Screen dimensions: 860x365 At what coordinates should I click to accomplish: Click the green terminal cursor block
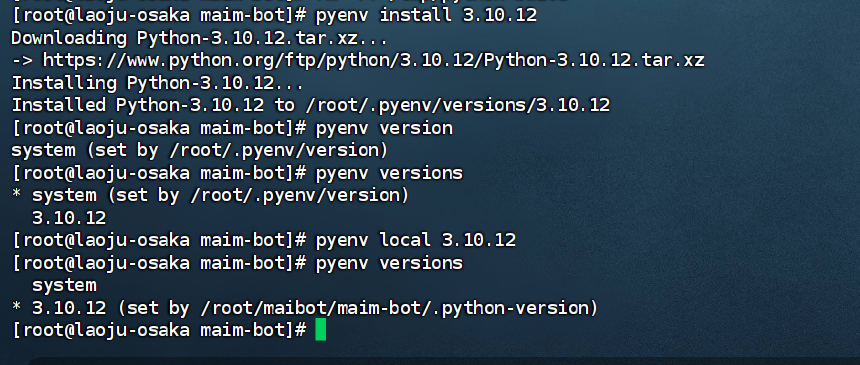coord(321,330)
